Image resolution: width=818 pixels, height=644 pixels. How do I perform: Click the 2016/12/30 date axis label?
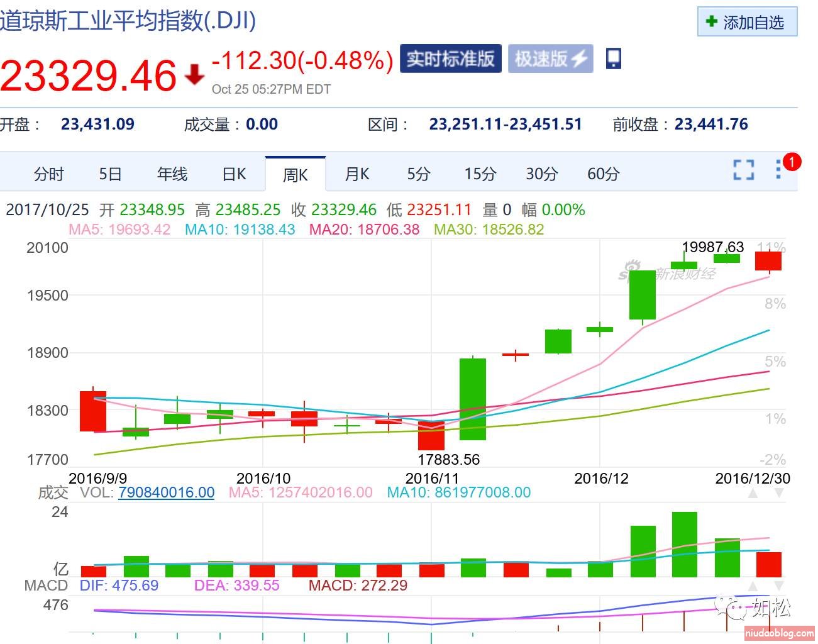[753, 478]
